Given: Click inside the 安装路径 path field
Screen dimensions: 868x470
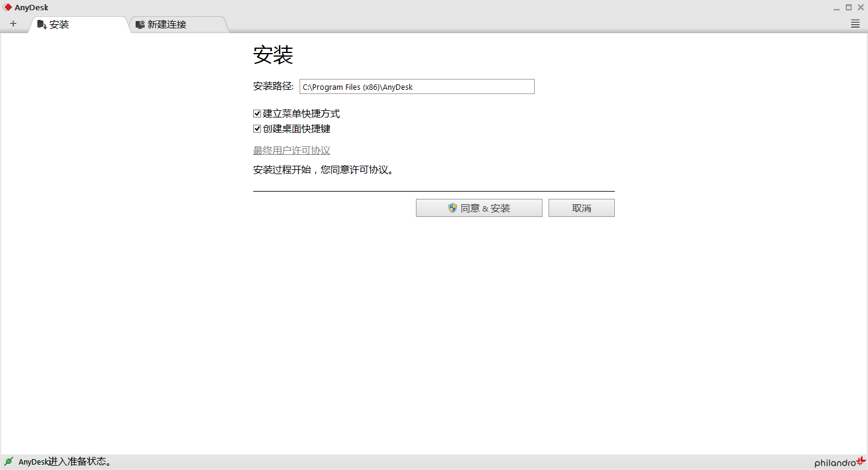Looking at the screenshot, I should click(x=417, y=86).
